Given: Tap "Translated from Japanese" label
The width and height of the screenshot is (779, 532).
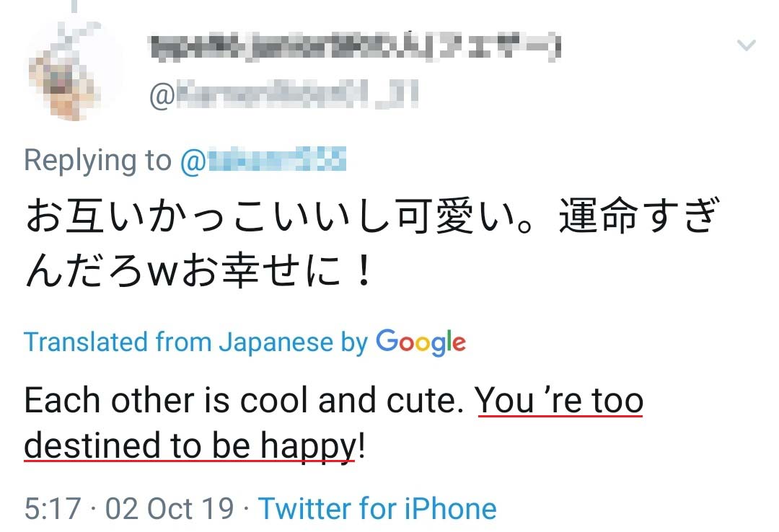Looking at the screenshot, I should point(178,342).
